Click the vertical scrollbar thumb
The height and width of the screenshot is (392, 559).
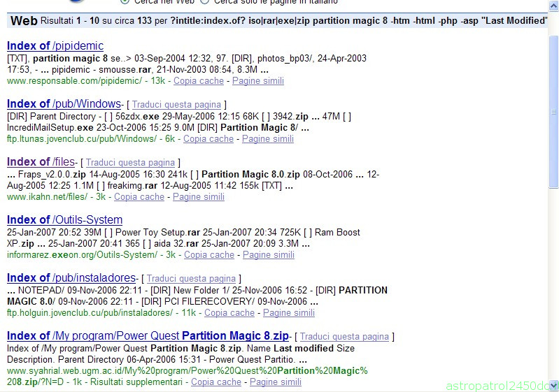(x=553, y=111)
